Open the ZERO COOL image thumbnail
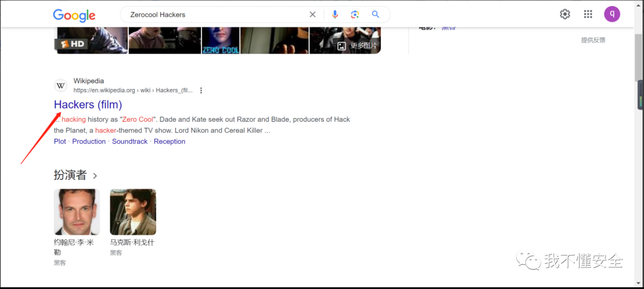 pos(221,40)
